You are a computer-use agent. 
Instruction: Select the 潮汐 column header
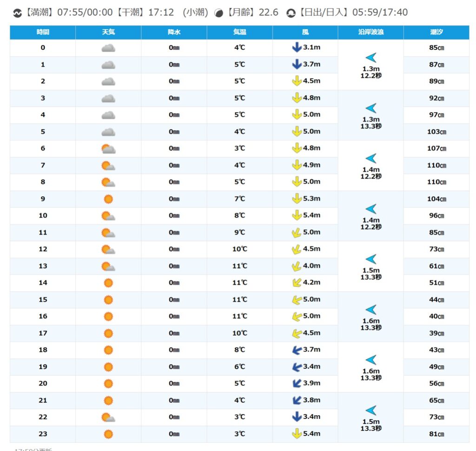436,33
